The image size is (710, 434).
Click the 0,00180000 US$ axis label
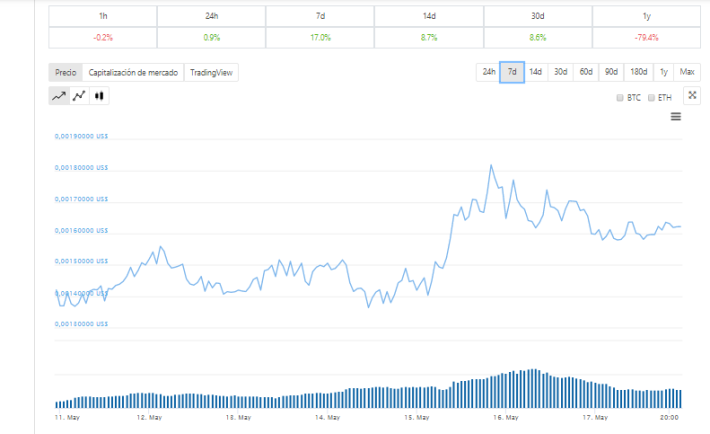82,168
